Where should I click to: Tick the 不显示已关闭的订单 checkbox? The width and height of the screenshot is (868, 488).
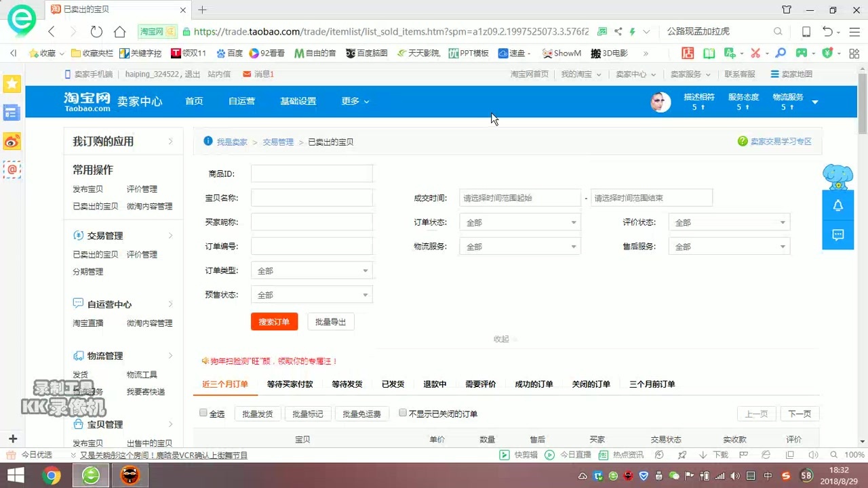pyautogui.click(x=403, y=413)
